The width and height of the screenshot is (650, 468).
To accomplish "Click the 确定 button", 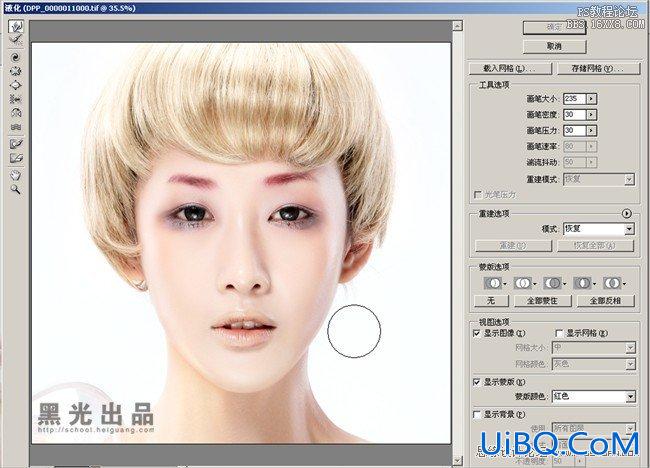I will (x=554, y=27).
